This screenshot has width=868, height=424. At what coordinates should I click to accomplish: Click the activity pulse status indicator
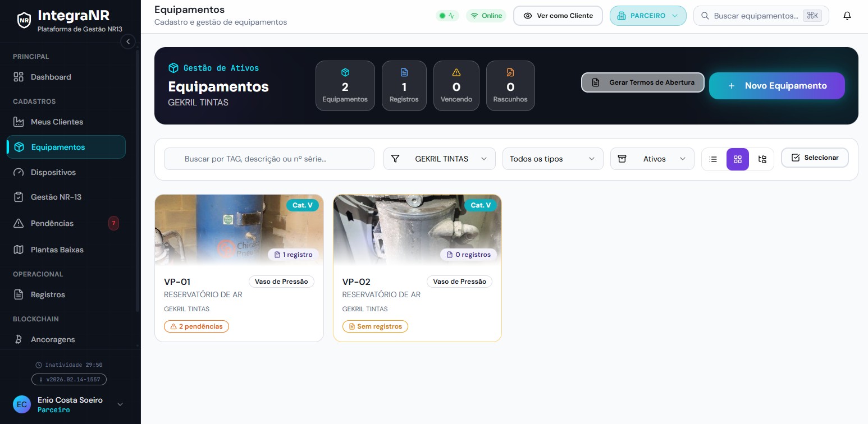pos(447,16)
